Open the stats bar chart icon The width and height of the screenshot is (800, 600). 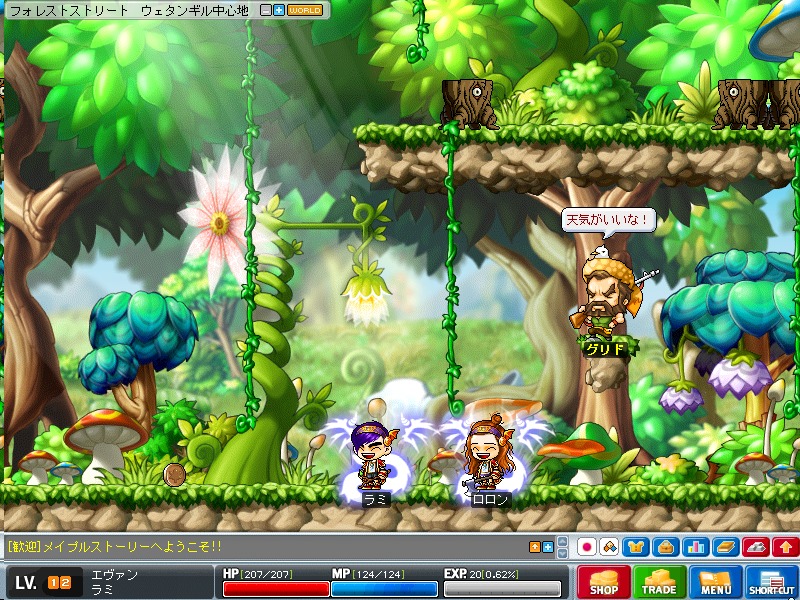click(x=695, y=547)
